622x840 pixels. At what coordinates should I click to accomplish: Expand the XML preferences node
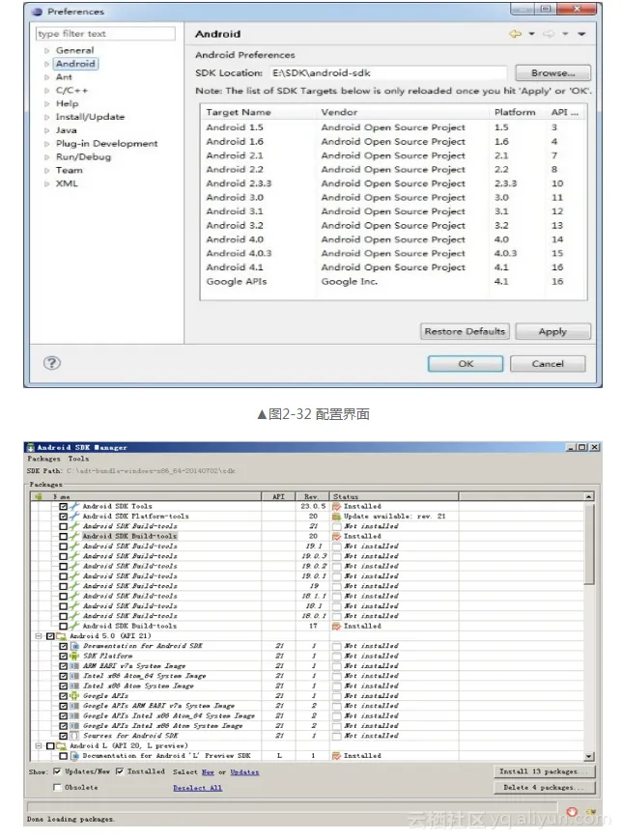46,183
